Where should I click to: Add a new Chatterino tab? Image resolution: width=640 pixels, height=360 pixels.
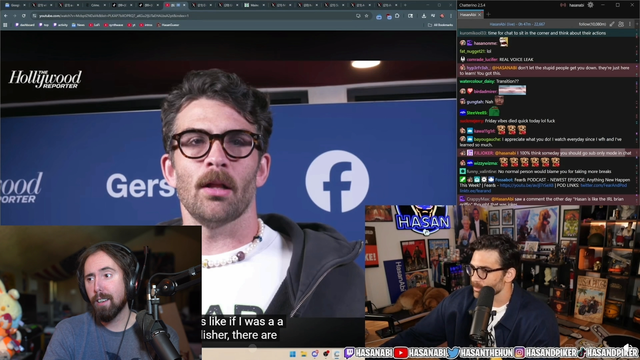coord(489,15)
